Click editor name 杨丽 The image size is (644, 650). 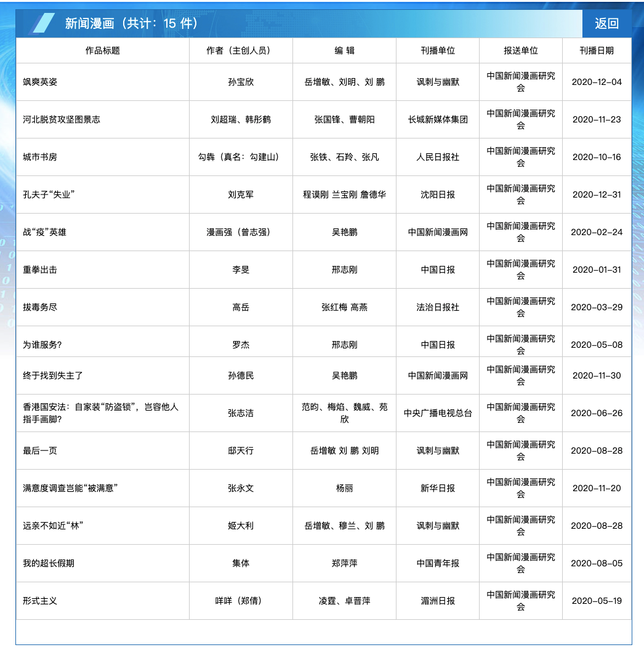344,488
